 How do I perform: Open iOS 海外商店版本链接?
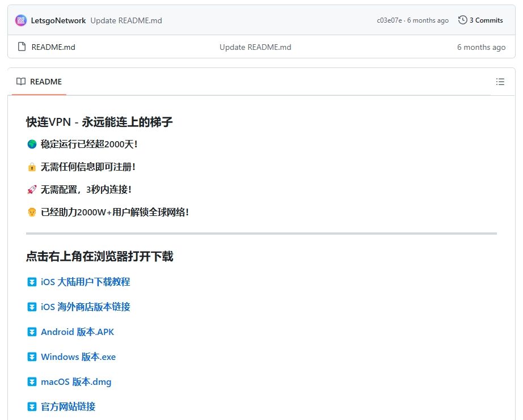coord(86,307)
